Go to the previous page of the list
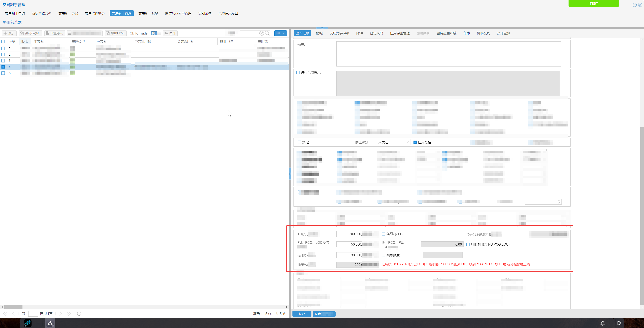The image size is (644, 328). [x=13, y=314]
